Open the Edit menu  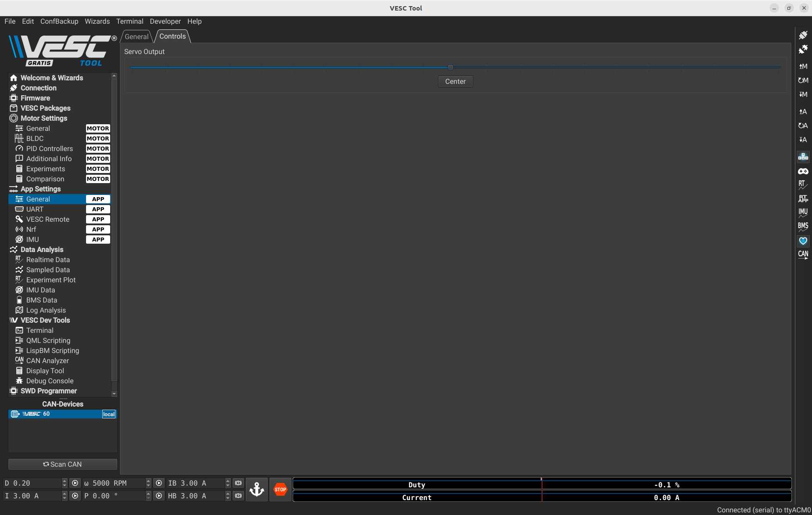point(28,21)
